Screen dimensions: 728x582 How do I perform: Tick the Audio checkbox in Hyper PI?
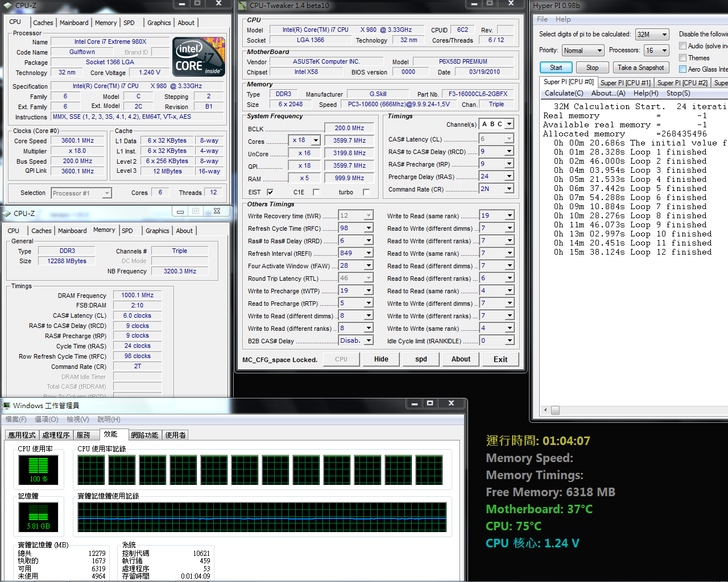(682, 46)
